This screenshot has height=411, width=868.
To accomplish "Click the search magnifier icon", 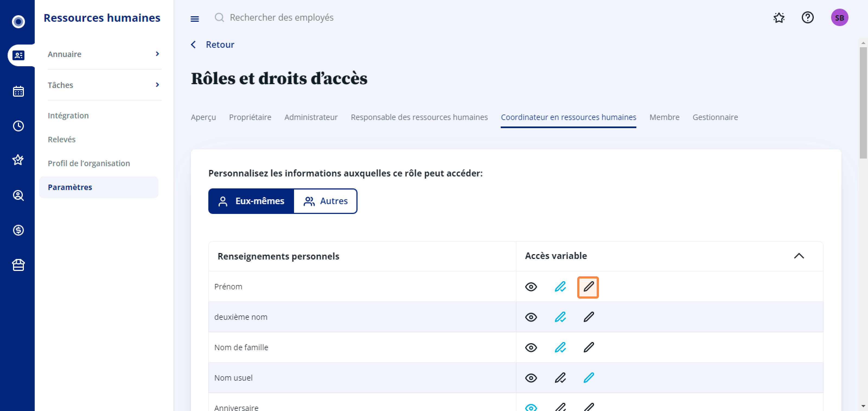I will pyautogui.click(x=219, y=17).
